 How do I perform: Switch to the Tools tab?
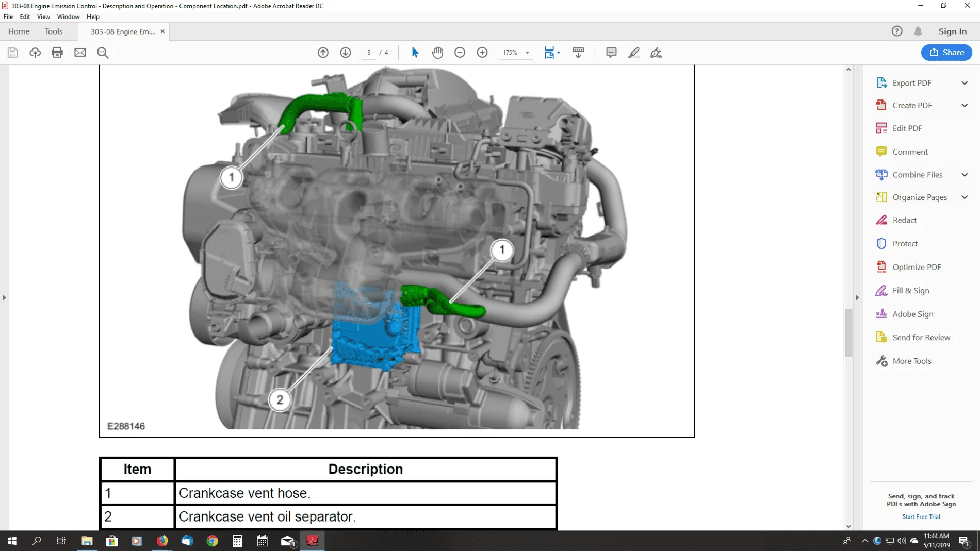(54, 31)
